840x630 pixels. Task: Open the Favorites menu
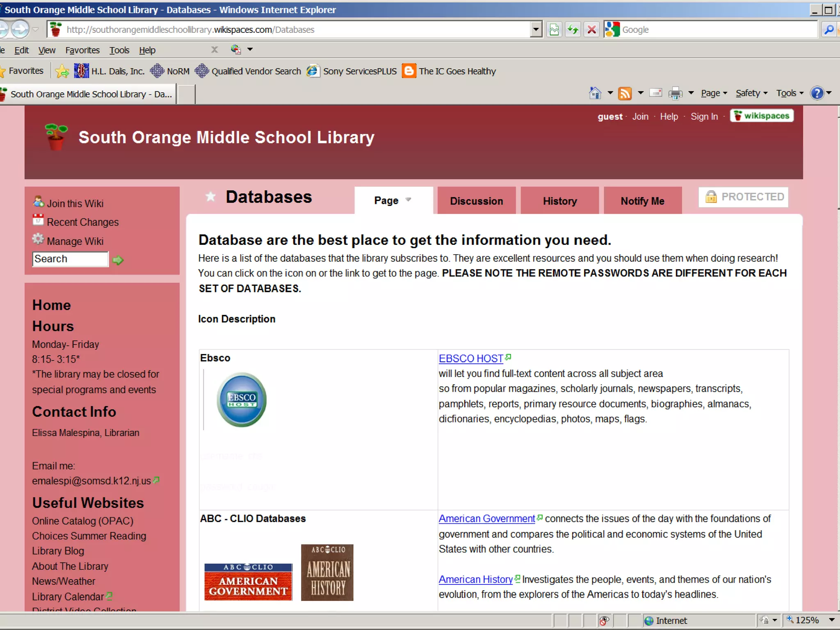tap(82, 50)
